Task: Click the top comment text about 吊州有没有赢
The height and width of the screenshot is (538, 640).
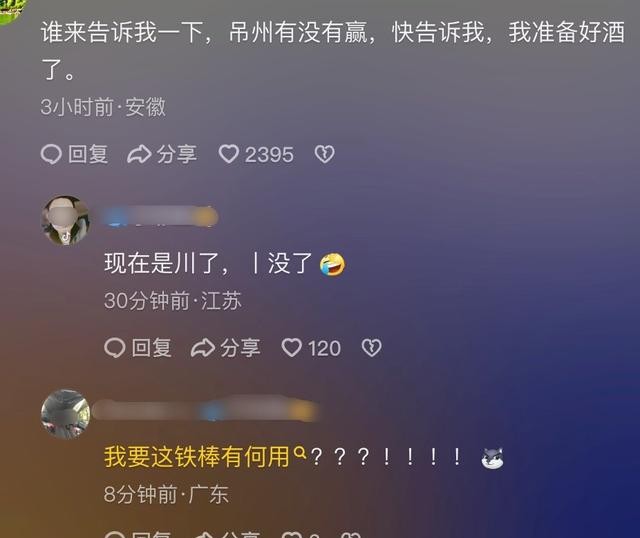Action: point(333,51)
